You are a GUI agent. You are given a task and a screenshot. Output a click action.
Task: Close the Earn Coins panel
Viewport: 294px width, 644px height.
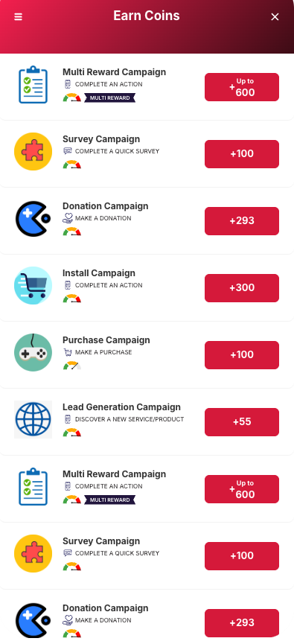point(275,17)
